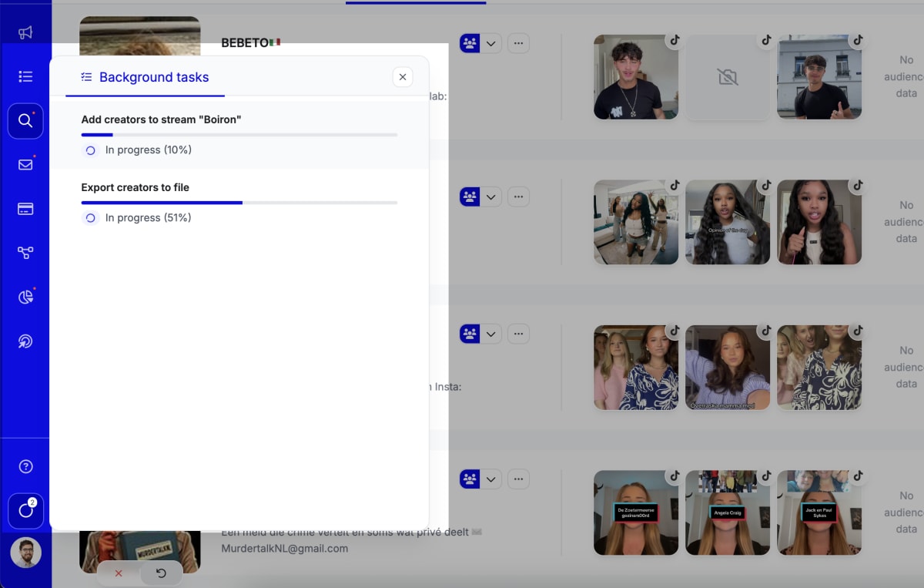
Task: Open the mail envelope icon in sidebar
Action: click(25, 164)
